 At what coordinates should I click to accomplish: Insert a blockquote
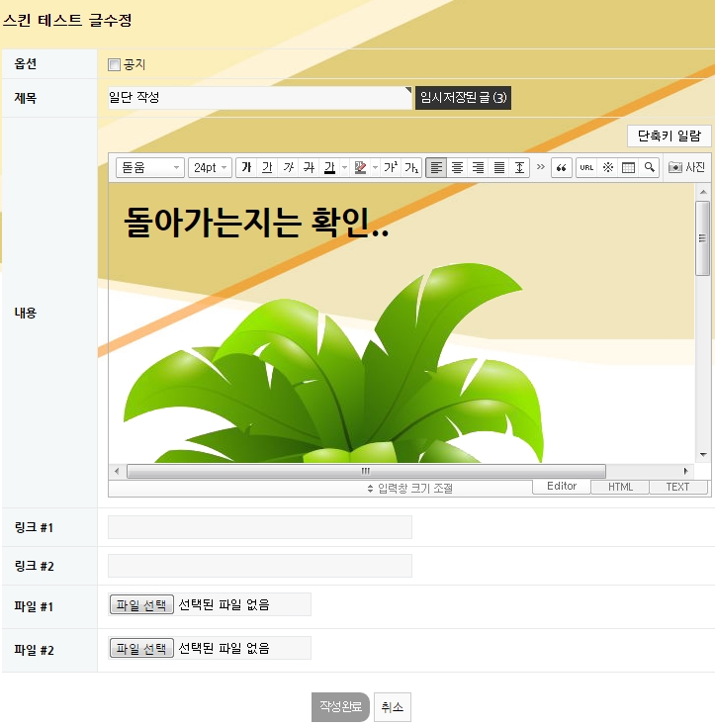coord(562,168)
